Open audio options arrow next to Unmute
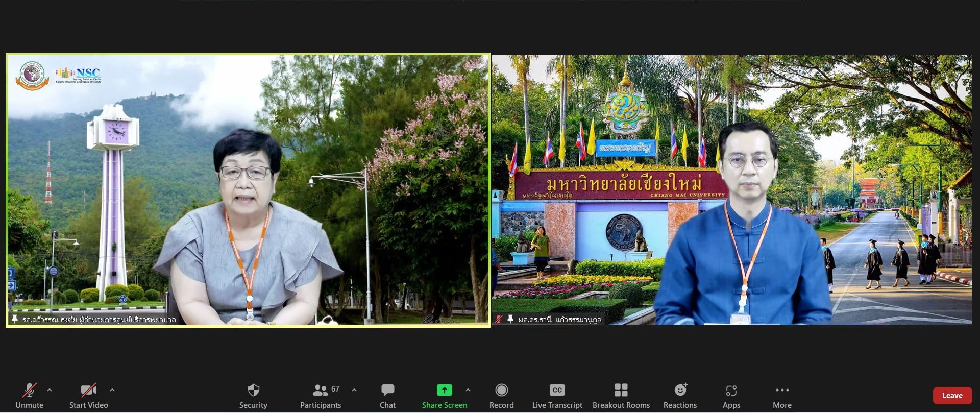The height and width of the screenshot is (413, 980). (x=50, y=390)
